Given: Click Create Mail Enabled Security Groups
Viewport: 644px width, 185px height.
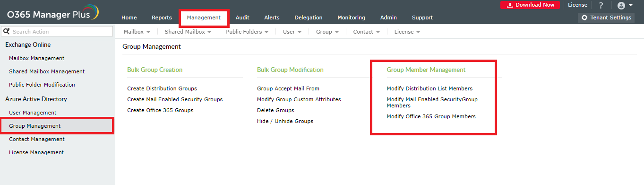Looking at the screenshot, I should tap(175, 99).
